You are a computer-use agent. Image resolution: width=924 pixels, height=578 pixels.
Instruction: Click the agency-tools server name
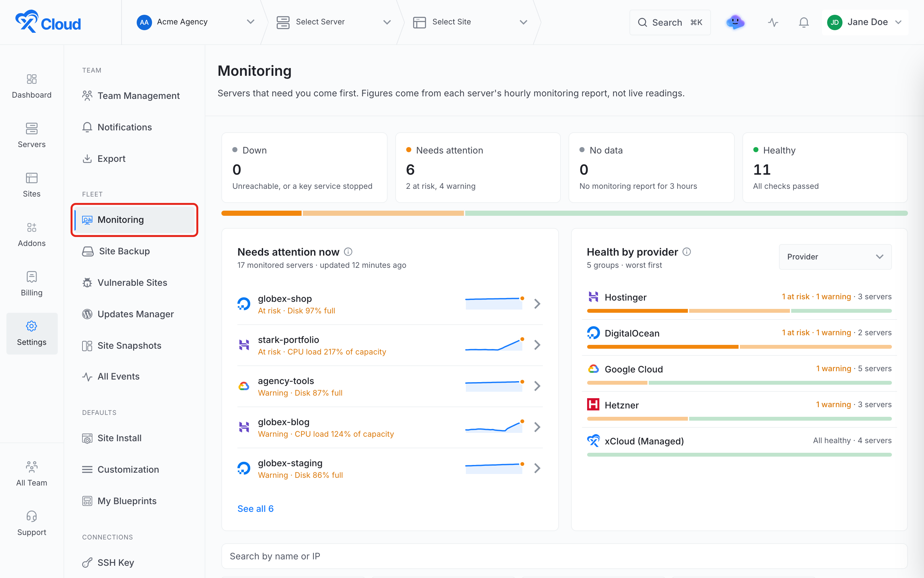pyautogui.click(x=286, y=381)
